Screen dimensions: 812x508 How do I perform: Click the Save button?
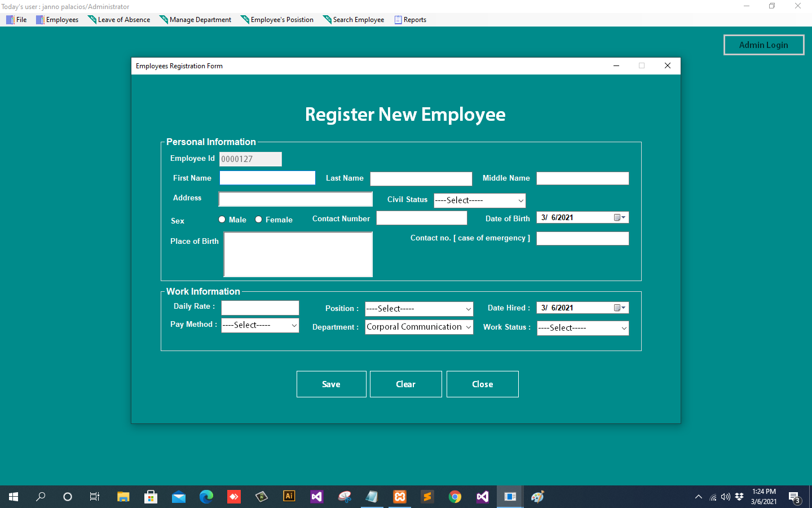pos(331,384)
